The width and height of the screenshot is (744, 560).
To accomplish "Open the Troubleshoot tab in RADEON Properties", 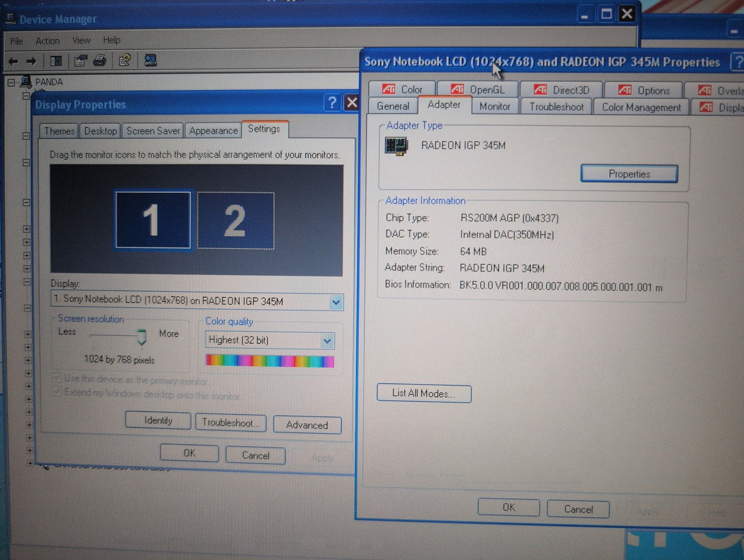I will point(557,107).
